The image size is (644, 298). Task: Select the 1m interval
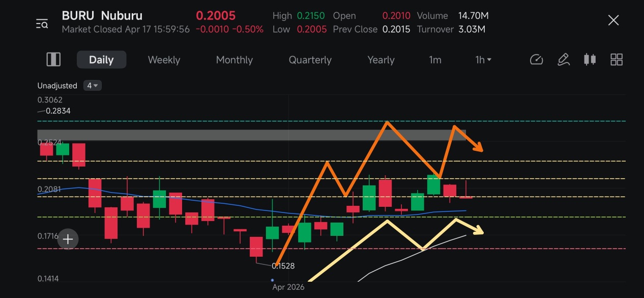point(435,60)
